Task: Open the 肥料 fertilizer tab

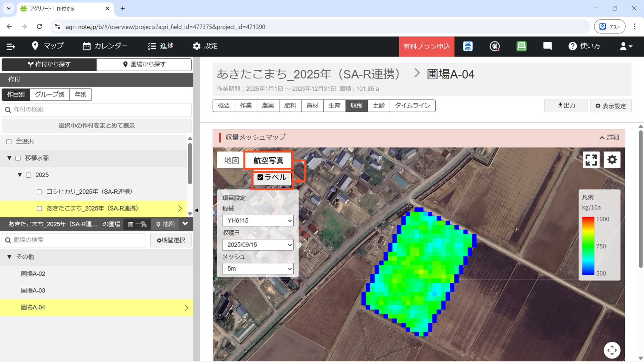Action: (x=290, y=106)
